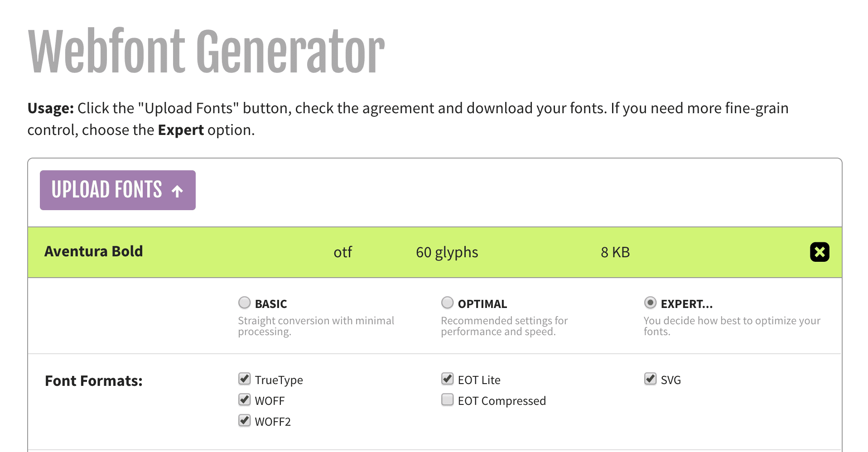This screenshot has width=868, height=452.
Task: Uncheck EOT Lite format
Action: pyautogui.click(x=447, y=379)
